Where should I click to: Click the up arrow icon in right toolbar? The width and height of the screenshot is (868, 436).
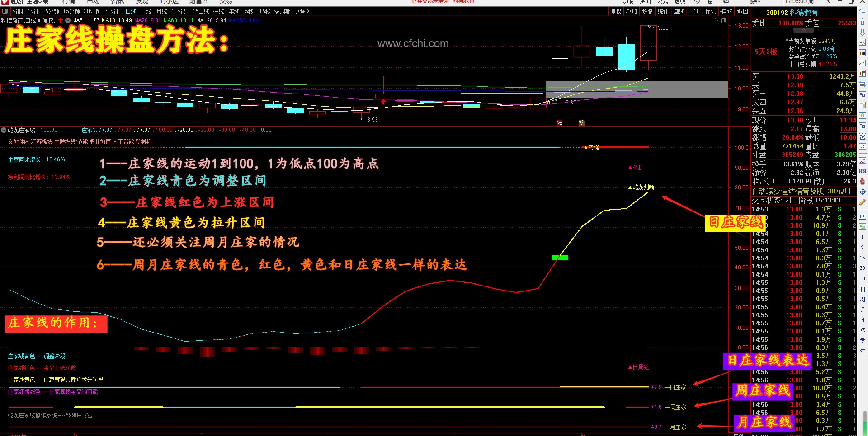[x=863, y=22]
